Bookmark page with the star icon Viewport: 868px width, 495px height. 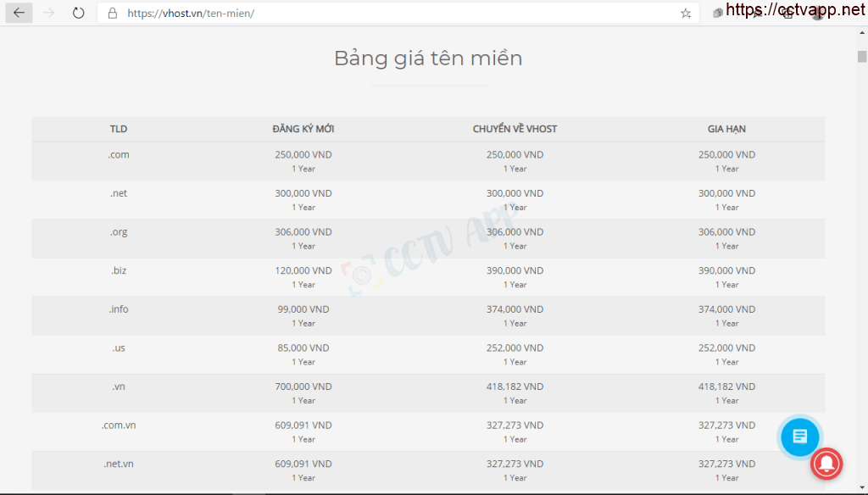[685, 14]
